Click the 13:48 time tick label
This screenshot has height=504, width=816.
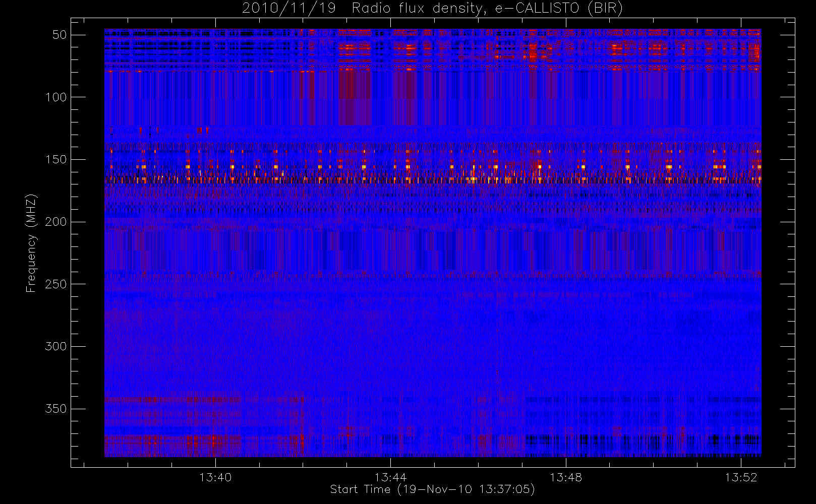[566, 477]
